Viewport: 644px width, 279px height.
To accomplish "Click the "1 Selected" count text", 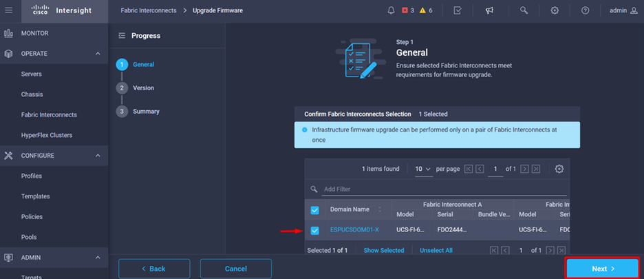I will pos(433,114).
